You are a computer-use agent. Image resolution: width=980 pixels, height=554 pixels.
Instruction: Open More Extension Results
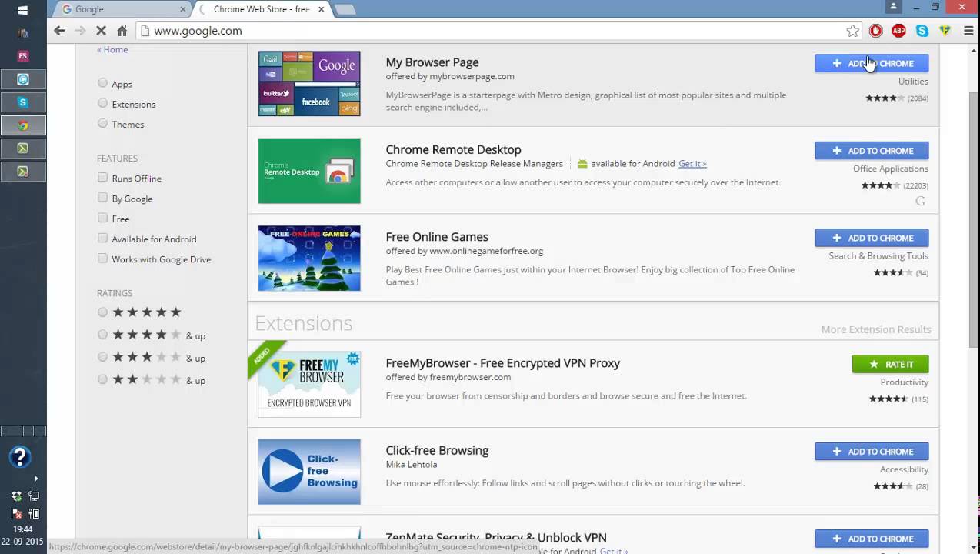pyautogui.click(x=876, y=329)
